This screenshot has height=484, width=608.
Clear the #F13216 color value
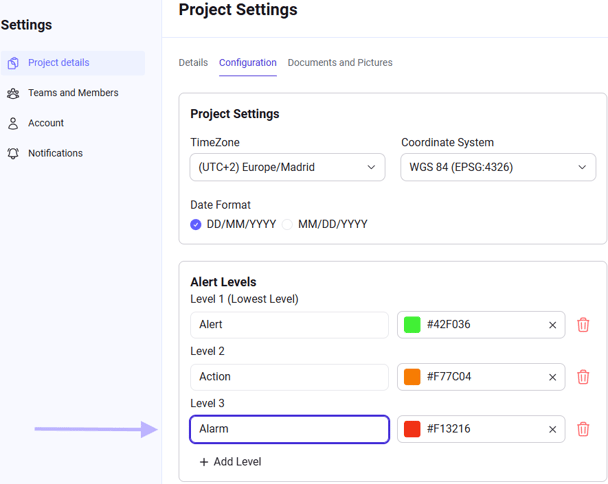tap(552, 429)
